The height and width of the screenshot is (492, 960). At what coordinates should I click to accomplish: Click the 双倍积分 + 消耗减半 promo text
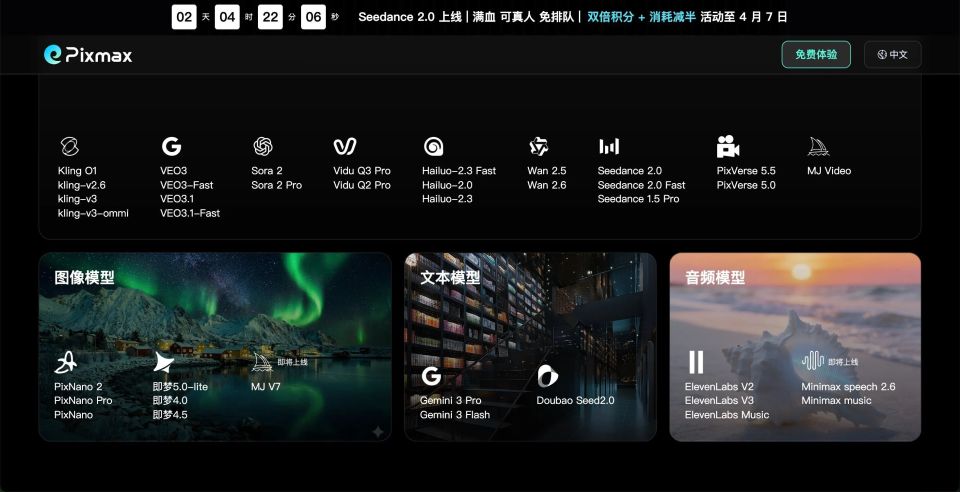(x=641, y=17)
